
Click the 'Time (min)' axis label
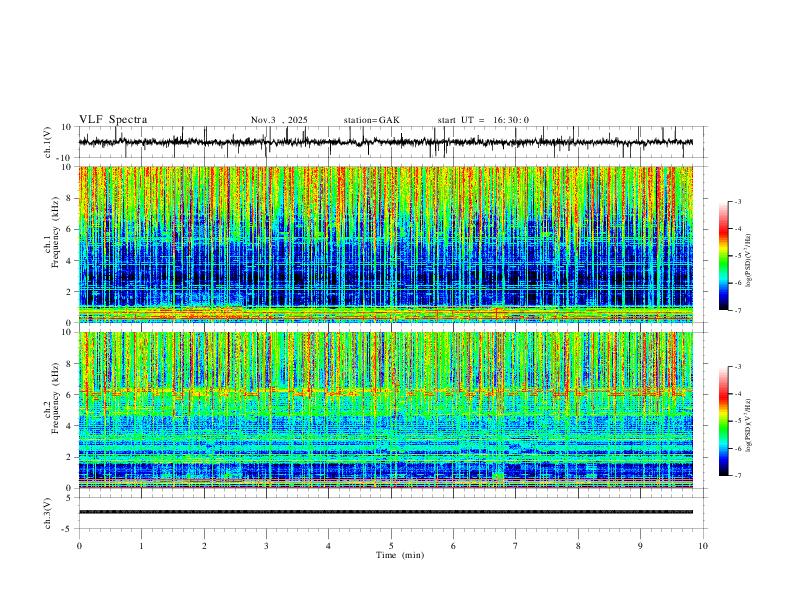pos(400,555)
